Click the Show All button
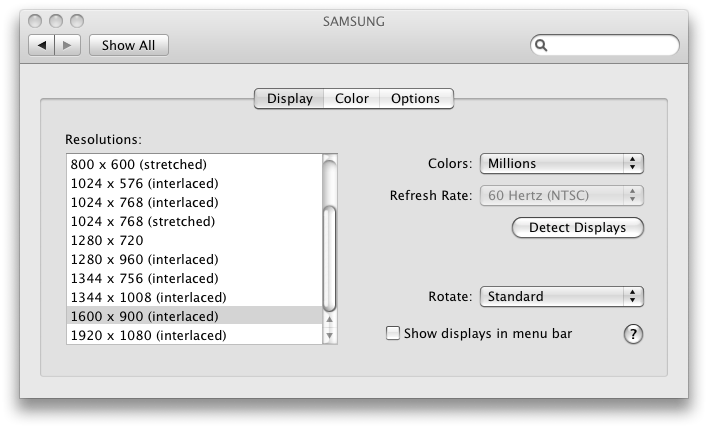The image size is (708, 428). [x=129, y=45]
